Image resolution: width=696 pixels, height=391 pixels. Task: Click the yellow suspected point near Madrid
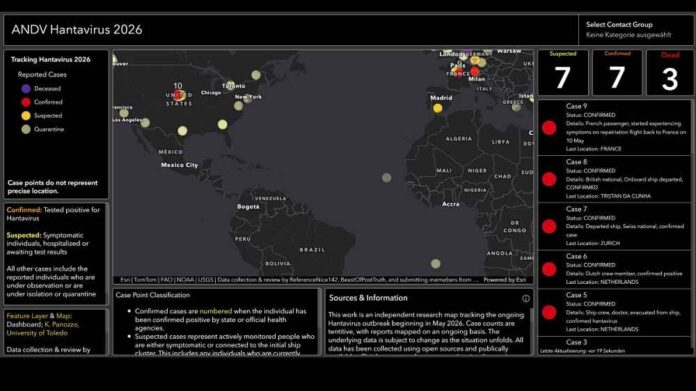(x=438, y=108)
